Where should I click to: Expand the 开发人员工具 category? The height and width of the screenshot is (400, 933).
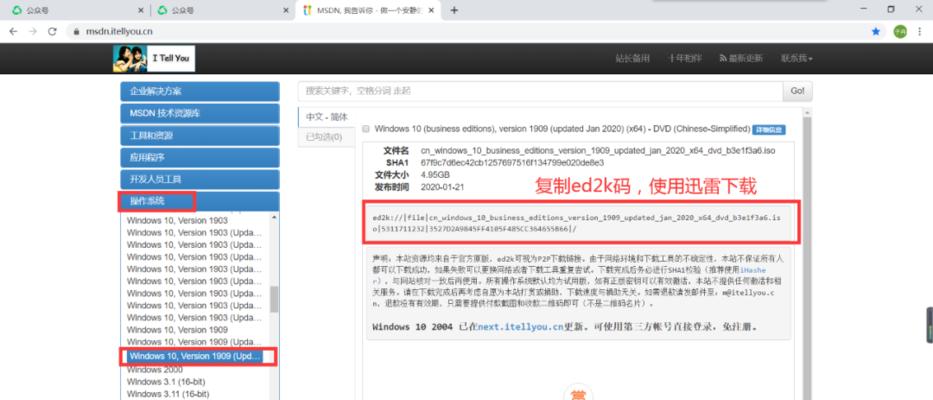click(x=200, y=179)
